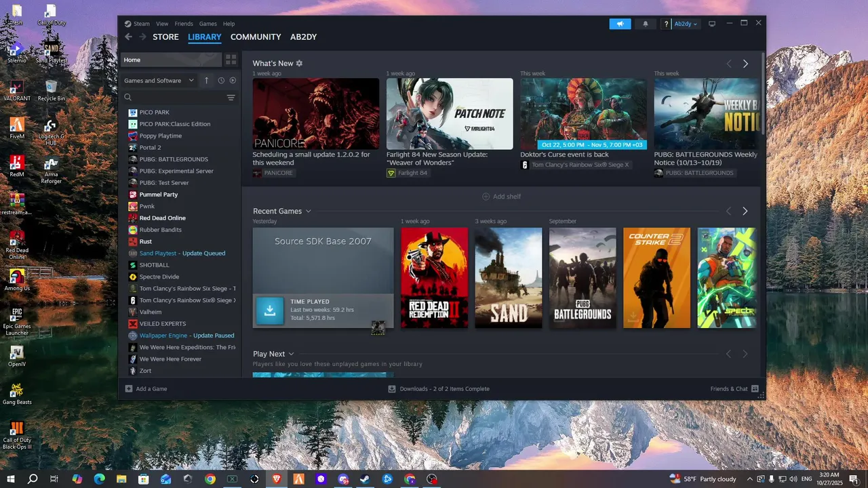Viewport: 868px width, 488px height.
Task: Open the notifications bell
Action: (646, 24)
